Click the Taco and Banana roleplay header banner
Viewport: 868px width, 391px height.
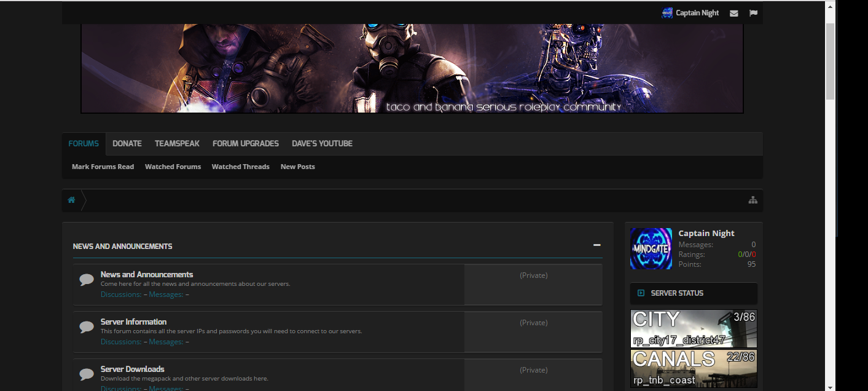[x=412, y=68]
